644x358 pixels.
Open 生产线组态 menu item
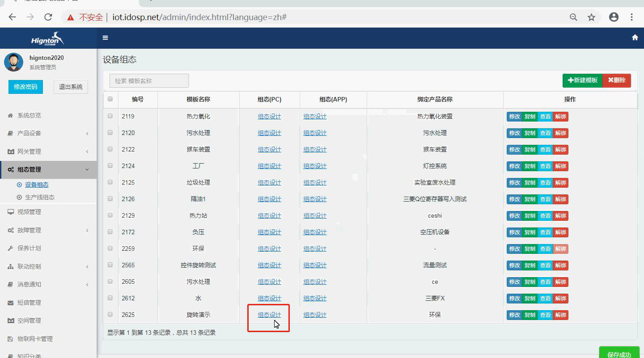click(x=40, y=197)
